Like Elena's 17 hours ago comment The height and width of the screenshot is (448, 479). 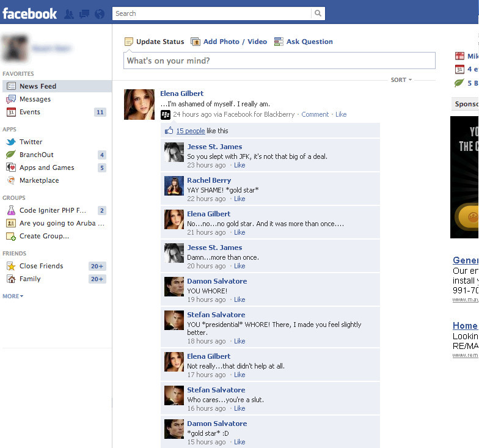(239, 375)
